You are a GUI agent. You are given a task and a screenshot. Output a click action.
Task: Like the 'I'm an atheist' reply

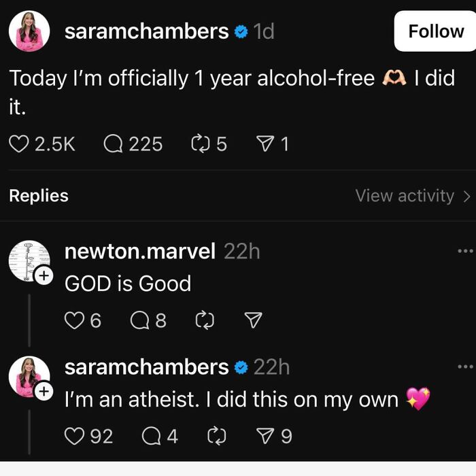tap(73, 436)
